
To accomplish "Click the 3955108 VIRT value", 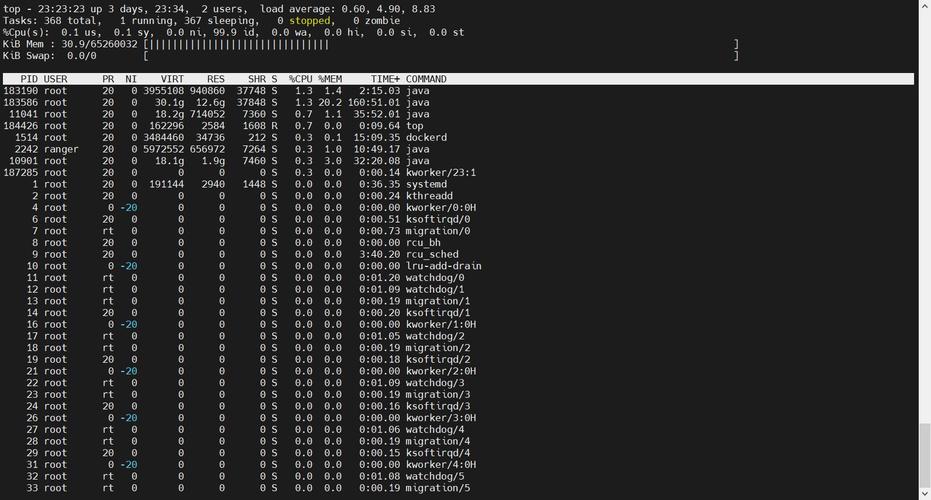I will pos(163,91).
